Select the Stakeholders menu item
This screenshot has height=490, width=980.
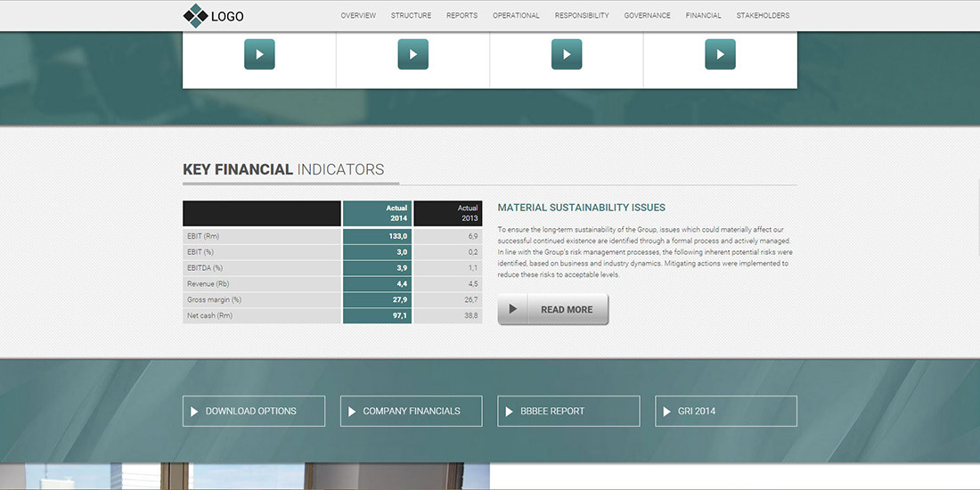tap(764, 16)
